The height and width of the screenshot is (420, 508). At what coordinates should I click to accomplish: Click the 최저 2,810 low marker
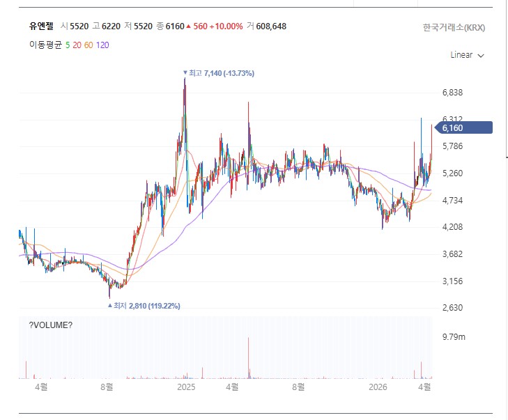point(144,306)
